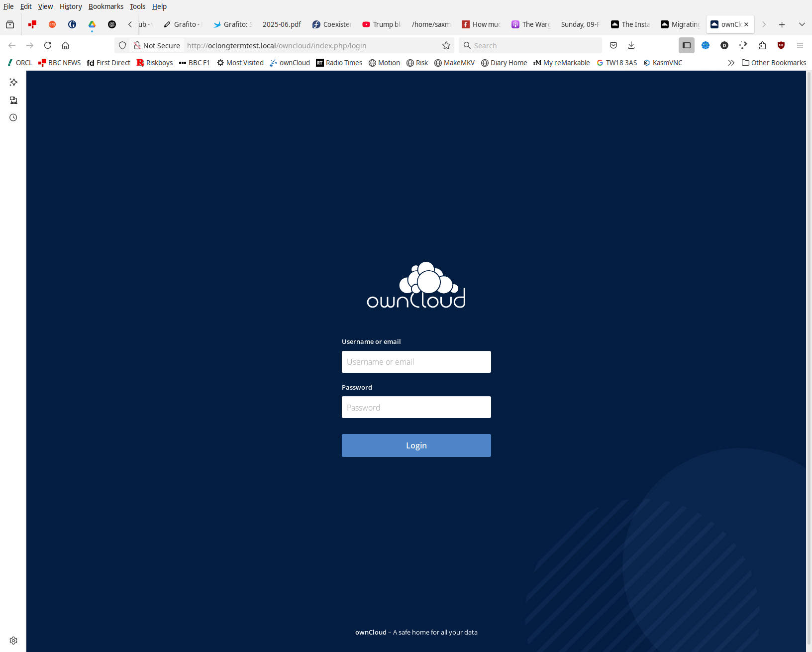Focus the Password input field
The image size is (812, 652).
(416, 407)
